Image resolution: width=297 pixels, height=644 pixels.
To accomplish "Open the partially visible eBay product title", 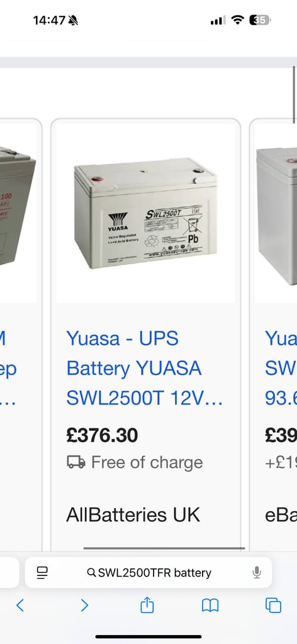I will [281, 369].
